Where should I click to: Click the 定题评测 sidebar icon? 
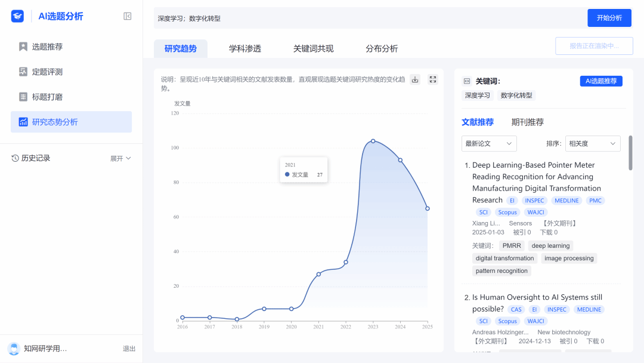(x=23, y=72)
